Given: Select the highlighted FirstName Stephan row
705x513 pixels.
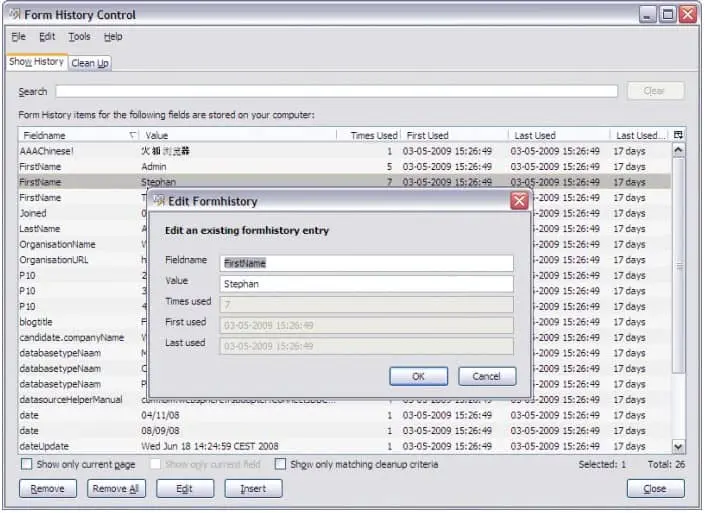Looking at the screenshot, I should click(x=345, y=182).
